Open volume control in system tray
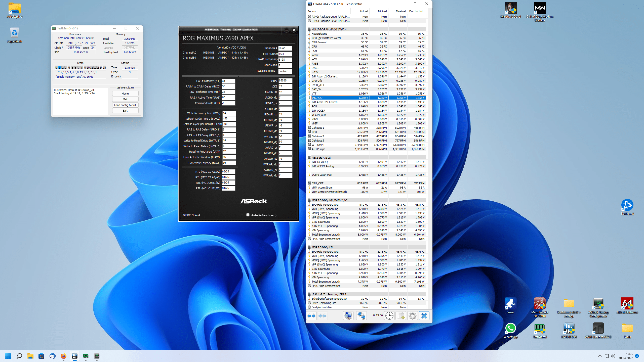The width and height of the screenshot is (644, 362). tap(613, 356)
